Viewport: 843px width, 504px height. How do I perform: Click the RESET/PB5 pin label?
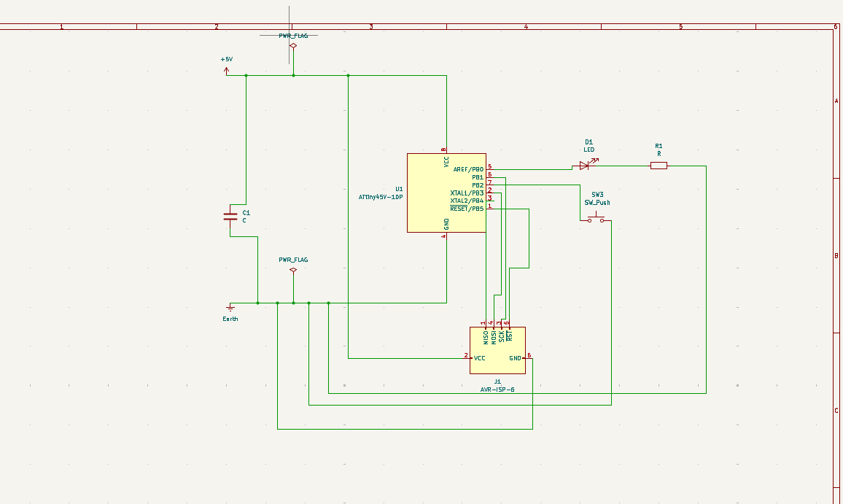coord(467,209)
